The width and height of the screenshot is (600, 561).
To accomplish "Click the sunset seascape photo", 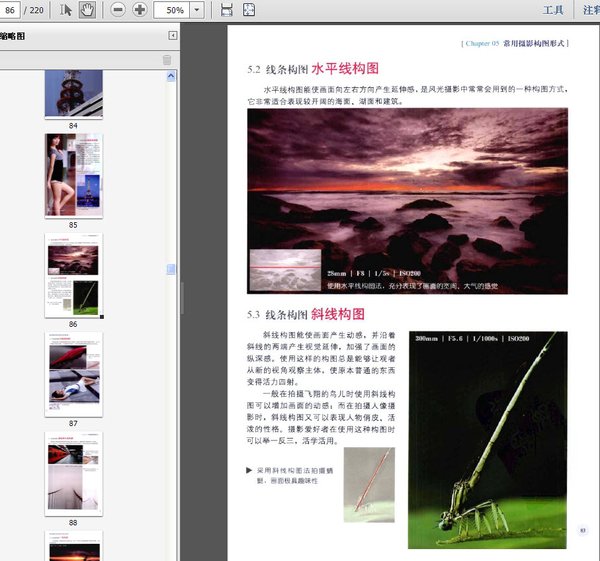I will (x=407, y=201).
